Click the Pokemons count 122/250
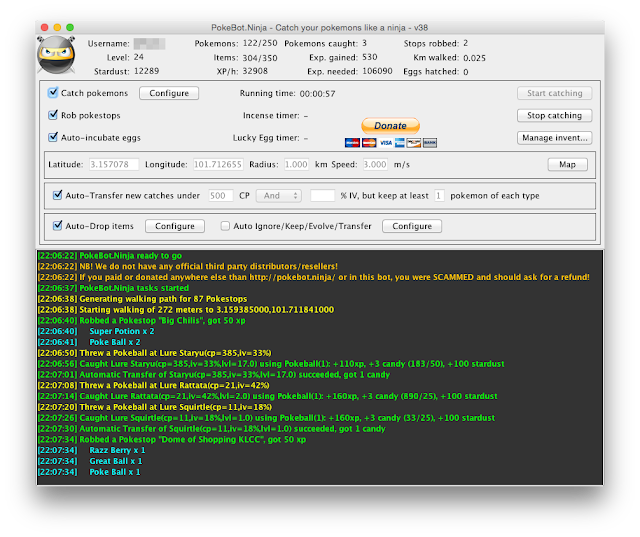 260,43
